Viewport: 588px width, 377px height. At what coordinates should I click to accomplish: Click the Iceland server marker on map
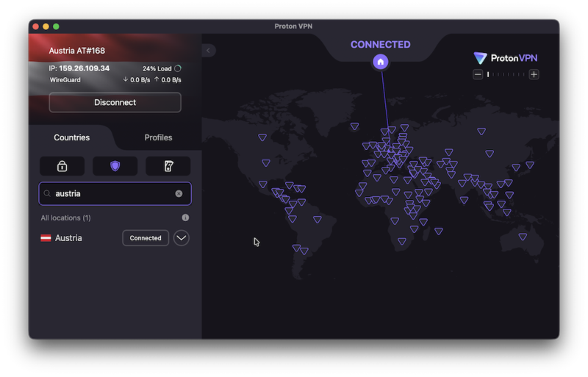click(x=354, y=126)
